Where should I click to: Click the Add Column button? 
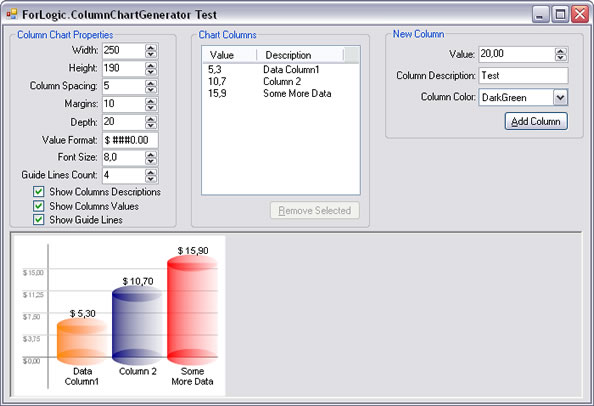point(536,121)
